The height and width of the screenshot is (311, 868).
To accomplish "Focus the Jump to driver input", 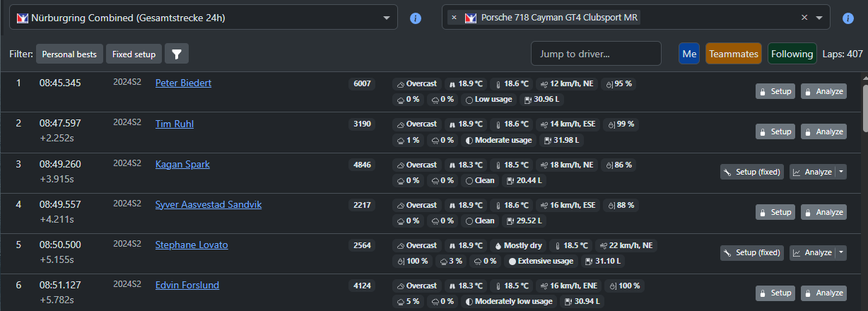I will point(596,54).
